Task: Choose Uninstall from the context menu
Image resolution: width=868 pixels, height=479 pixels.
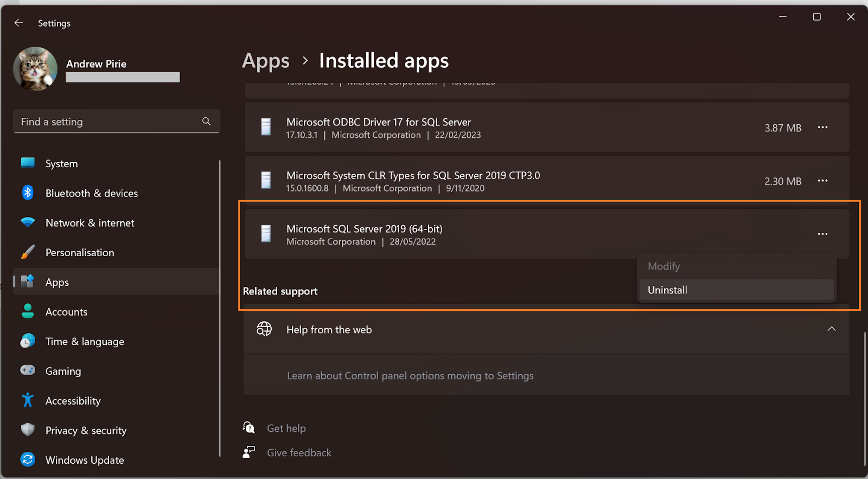Action: tap(737, 290)
